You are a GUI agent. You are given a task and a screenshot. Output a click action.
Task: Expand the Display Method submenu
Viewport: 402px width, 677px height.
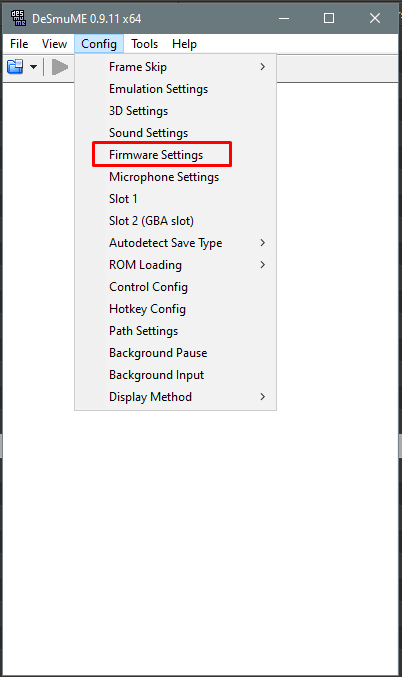point(175,397)
